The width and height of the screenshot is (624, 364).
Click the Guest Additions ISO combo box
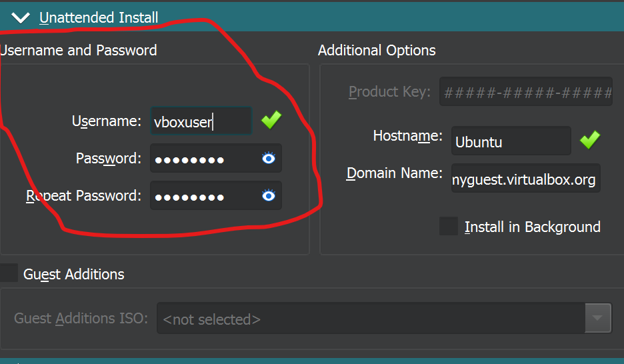384,318
